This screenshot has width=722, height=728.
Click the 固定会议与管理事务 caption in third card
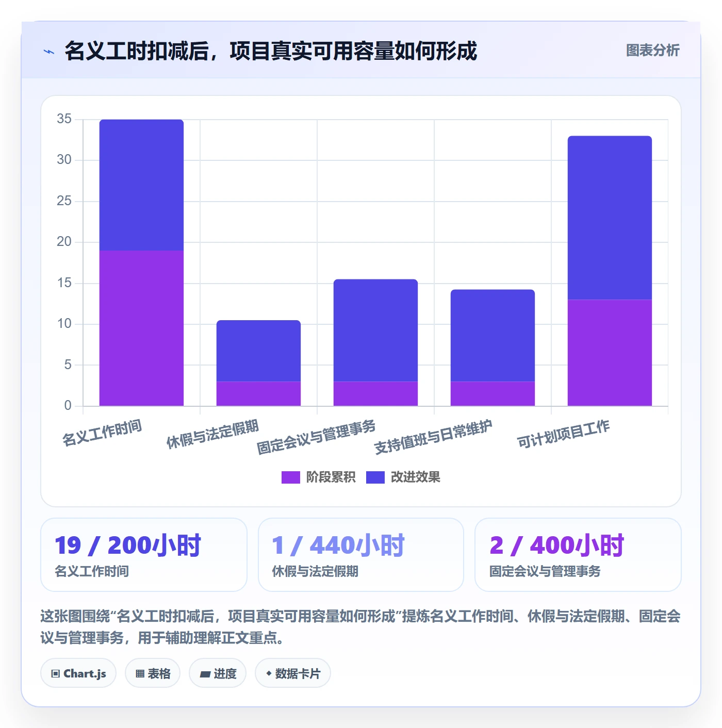point(545,571)
